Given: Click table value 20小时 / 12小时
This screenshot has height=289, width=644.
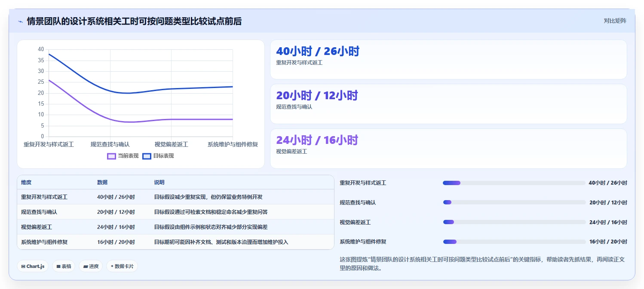Looking at the screenshot, I should [116, 212].
